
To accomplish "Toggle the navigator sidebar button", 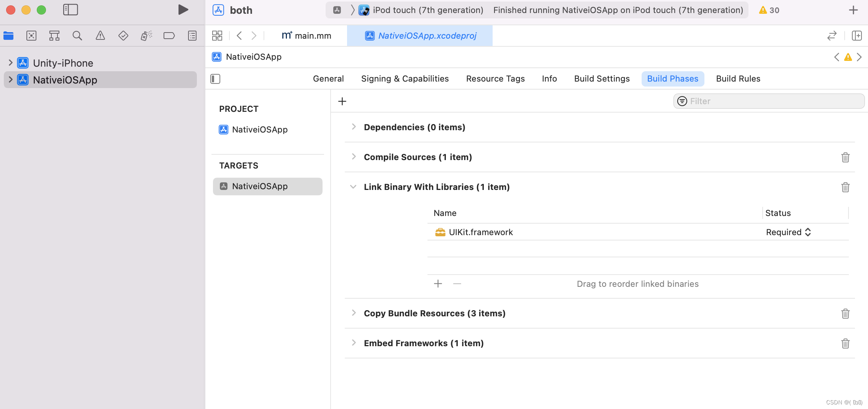I will tap(70, 10).
